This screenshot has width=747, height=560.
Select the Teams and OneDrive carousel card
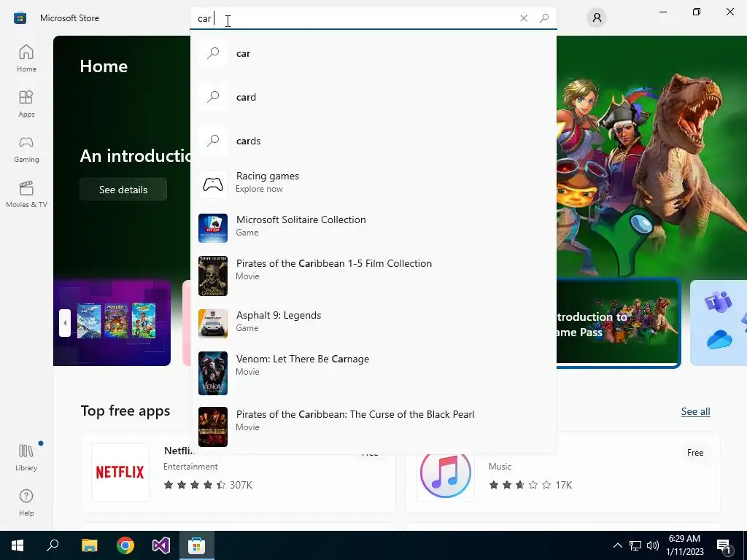(x=719, y=323)
